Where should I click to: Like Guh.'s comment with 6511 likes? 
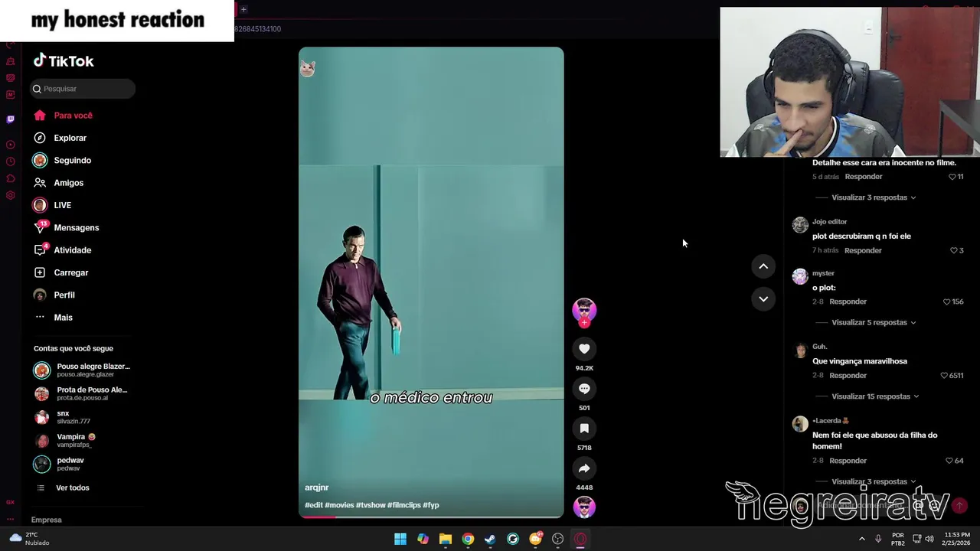pos(944,376)
